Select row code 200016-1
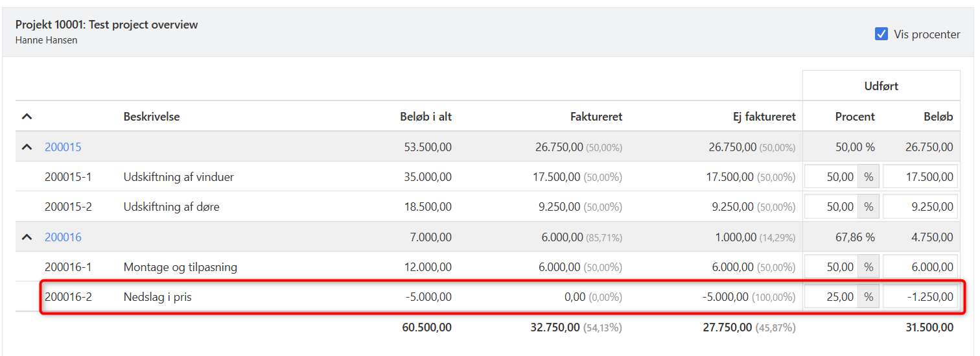Viewport: 980px width, 356px height. 68,267
